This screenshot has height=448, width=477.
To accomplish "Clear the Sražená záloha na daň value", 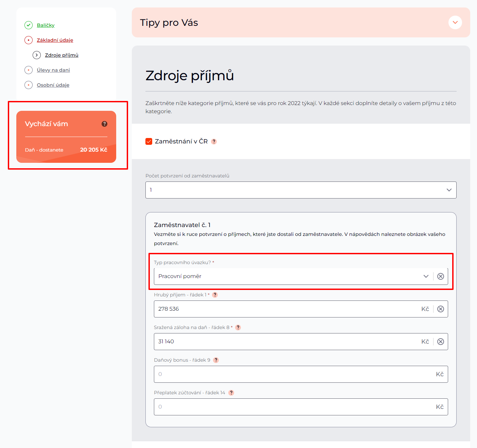I will pyautogui.click(x=440, y=342).
